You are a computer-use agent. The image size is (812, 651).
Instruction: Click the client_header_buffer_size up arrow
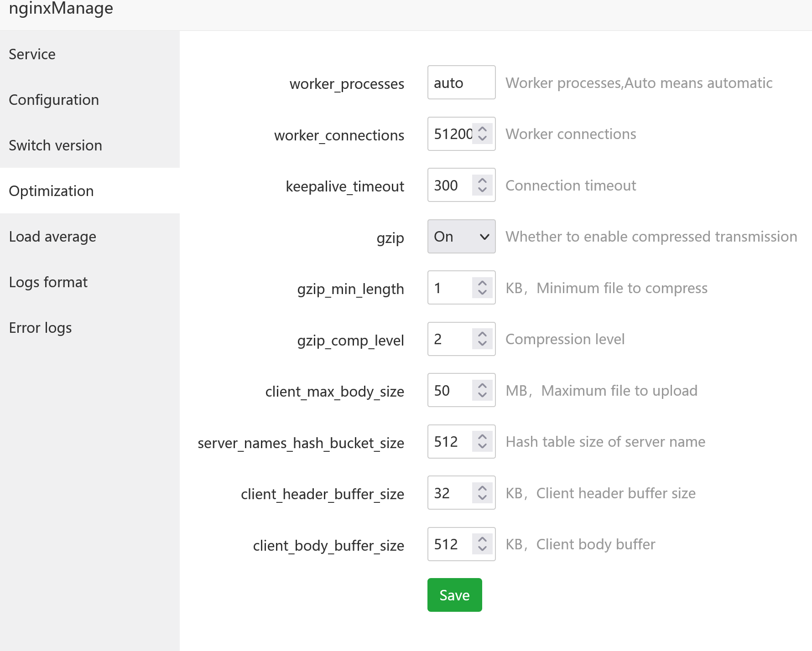point(482,488)
